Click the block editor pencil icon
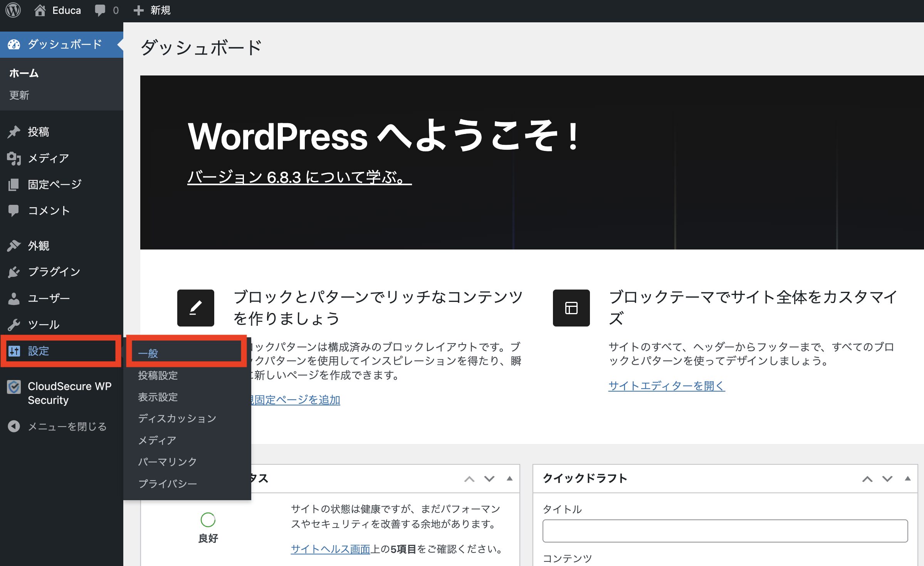 point(195,307)
